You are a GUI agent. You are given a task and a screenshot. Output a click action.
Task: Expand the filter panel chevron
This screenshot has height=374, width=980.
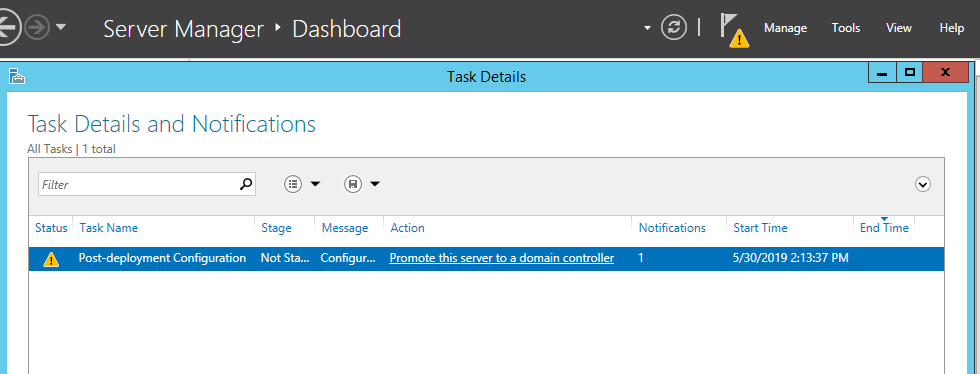pyautogui.click(x=922, y=184)
